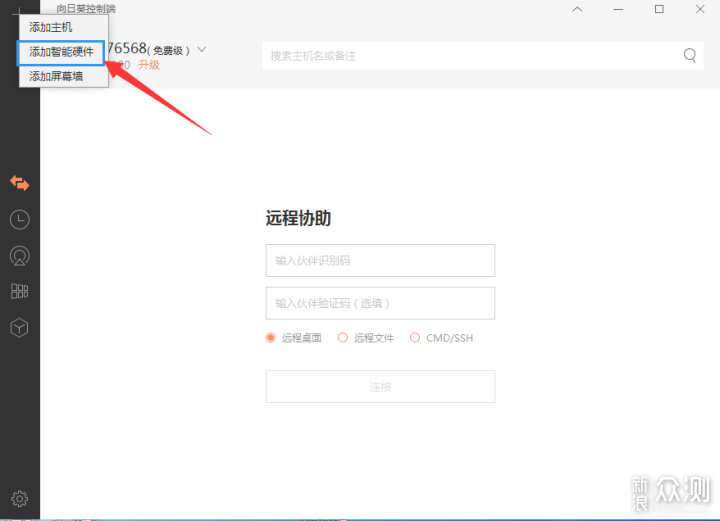
Task: Open the remote assistance transfer arrows icon
Action: pos(20,183)
